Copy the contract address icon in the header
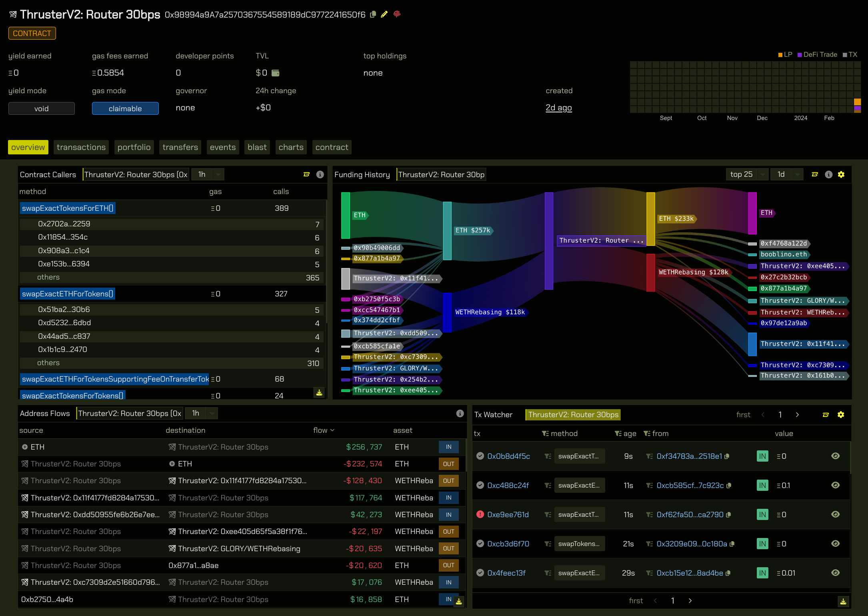 tap(373, 14)
